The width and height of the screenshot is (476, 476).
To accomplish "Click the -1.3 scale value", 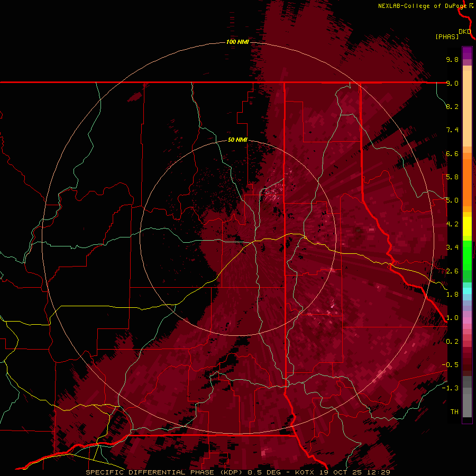I will point(450,388).
